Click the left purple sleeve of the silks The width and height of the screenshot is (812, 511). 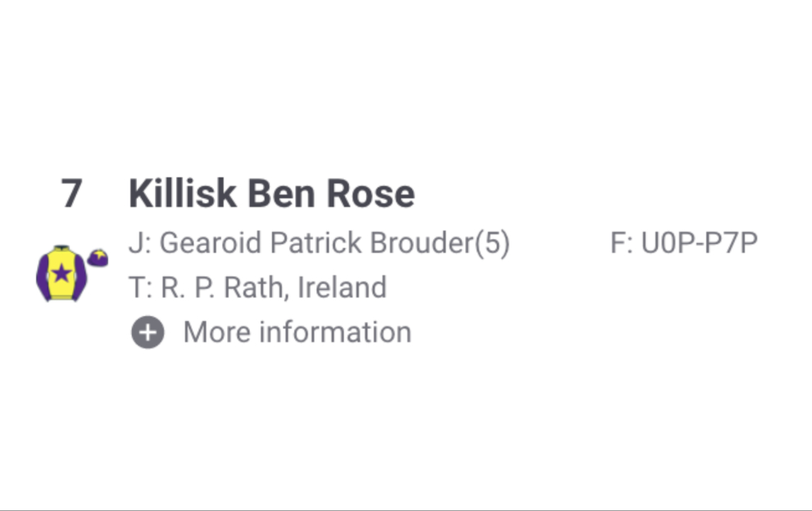(x=42, y=277)
